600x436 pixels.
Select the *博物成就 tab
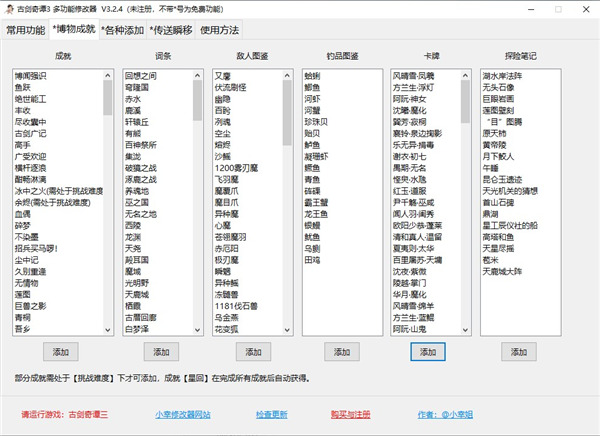point(74,29)
